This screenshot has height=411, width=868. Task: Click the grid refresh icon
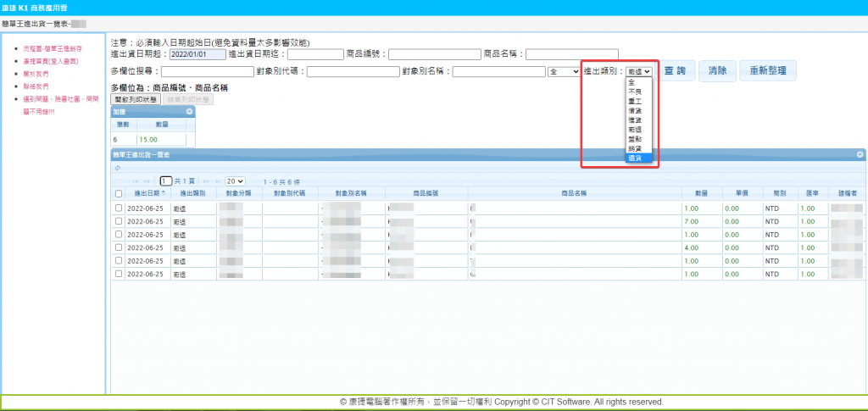point(117,168)
